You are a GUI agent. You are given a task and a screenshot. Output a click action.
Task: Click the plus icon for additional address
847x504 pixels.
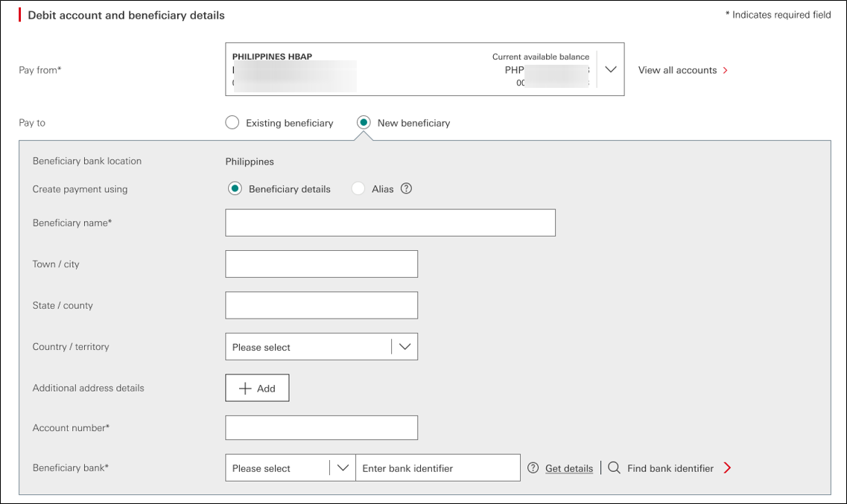point(245,389)
